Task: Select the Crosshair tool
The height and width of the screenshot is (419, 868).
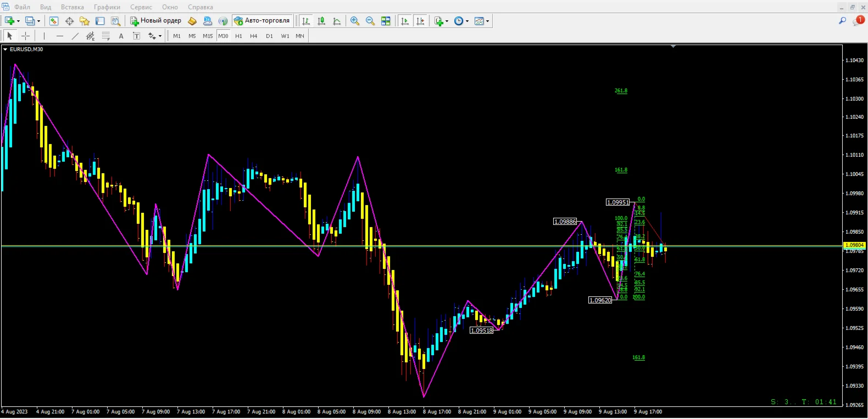Action: pyautogui.click(x=25, y=36)
